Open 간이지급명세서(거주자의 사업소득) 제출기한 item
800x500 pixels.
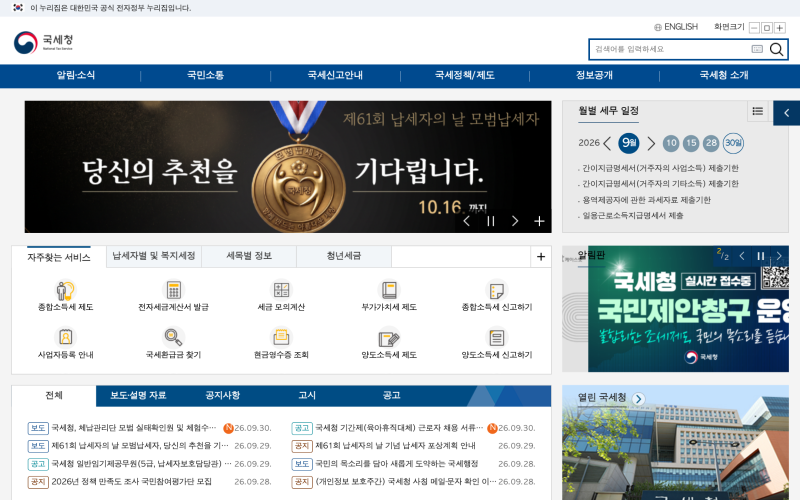click(x=660, y=168)
